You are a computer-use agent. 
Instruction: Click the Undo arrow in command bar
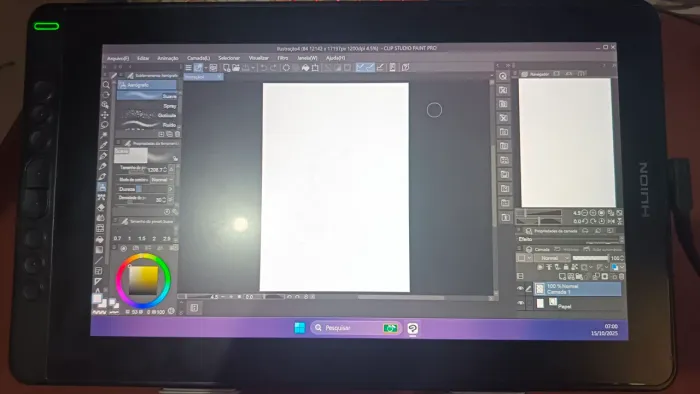click(263, 68)
